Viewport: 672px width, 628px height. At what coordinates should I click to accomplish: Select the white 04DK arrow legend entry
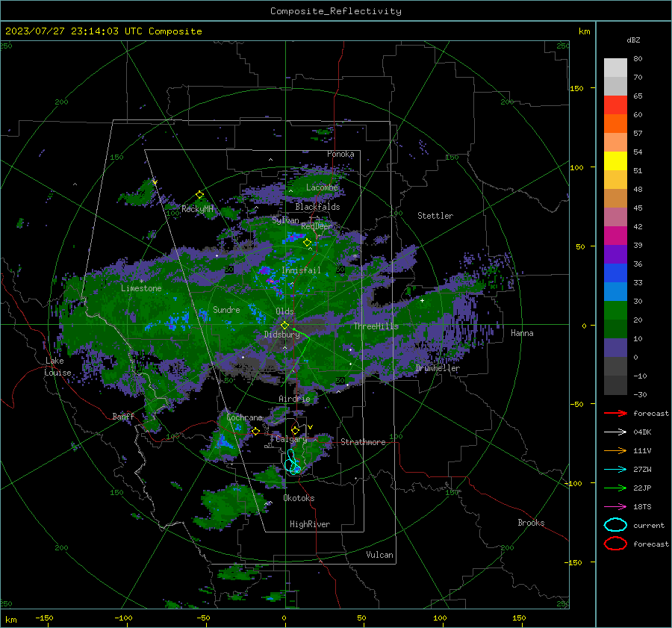tap(615, 432)
